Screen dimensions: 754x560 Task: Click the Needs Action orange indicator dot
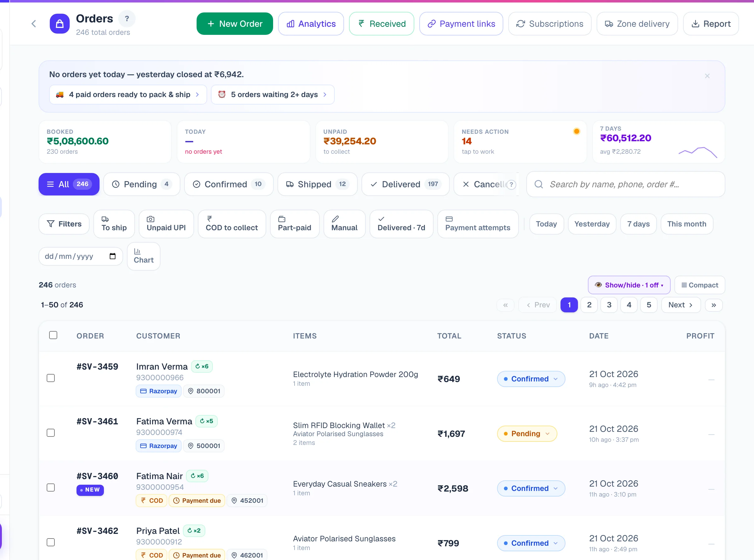pyautogui.click(x=576, y=131)
